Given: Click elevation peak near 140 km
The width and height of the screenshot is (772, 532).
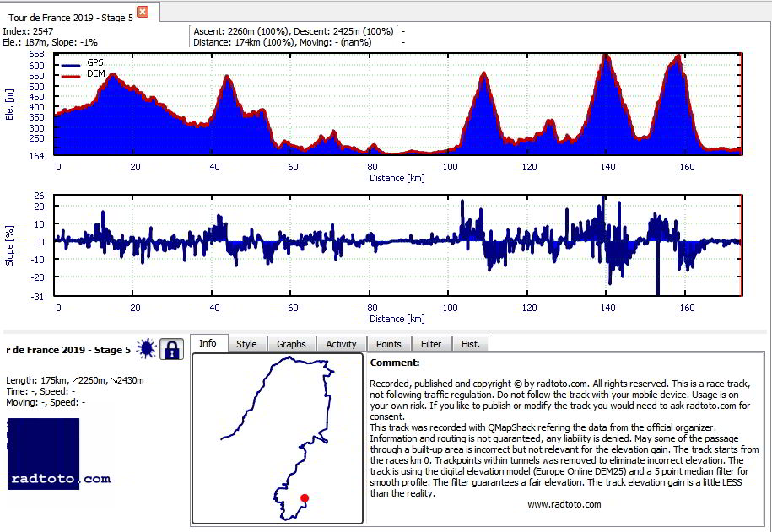Looking at the screenshot, I should coord(606,56).
